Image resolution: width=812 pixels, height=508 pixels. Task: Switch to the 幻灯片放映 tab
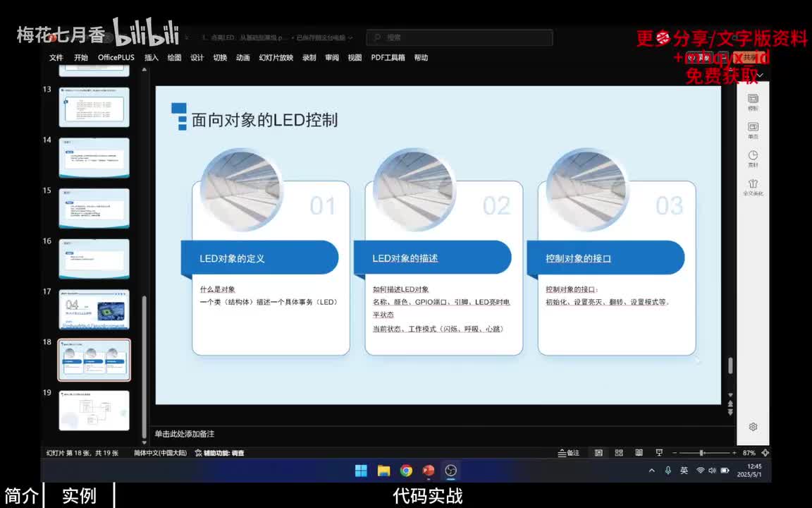276,58
